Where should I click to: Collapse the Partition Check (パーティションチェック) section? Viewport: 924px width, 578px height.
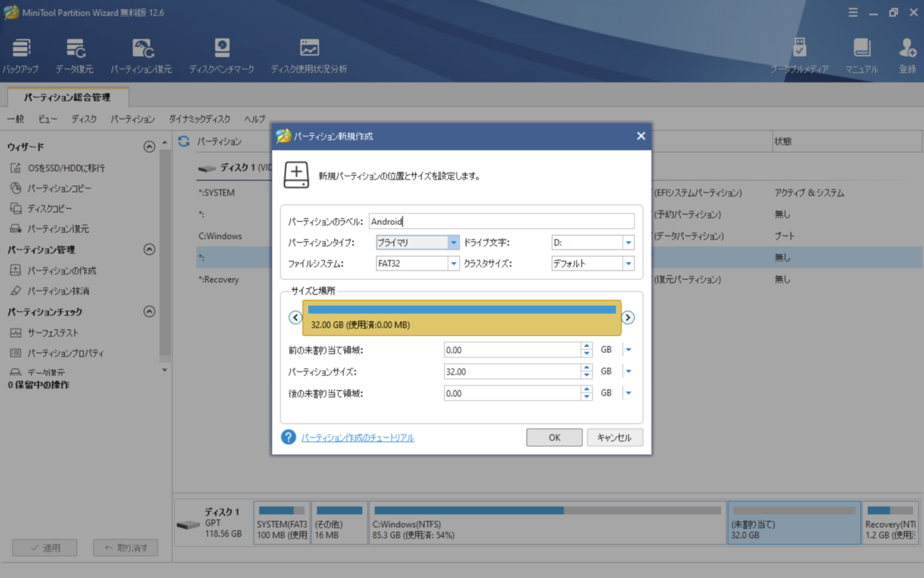[x=149, y=311]
